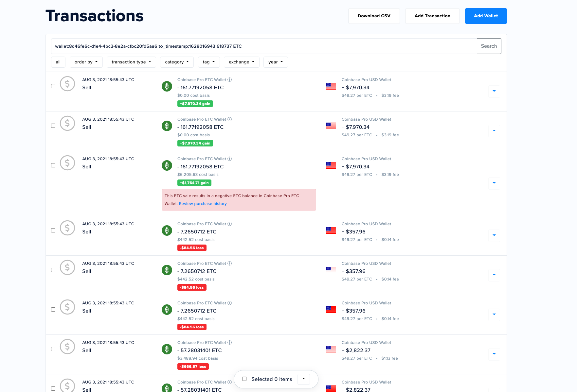Click the ETC icon of the third 7.2650712 ETC sale
The height and width of the screenshot is (392, 577).
[167, 310]
